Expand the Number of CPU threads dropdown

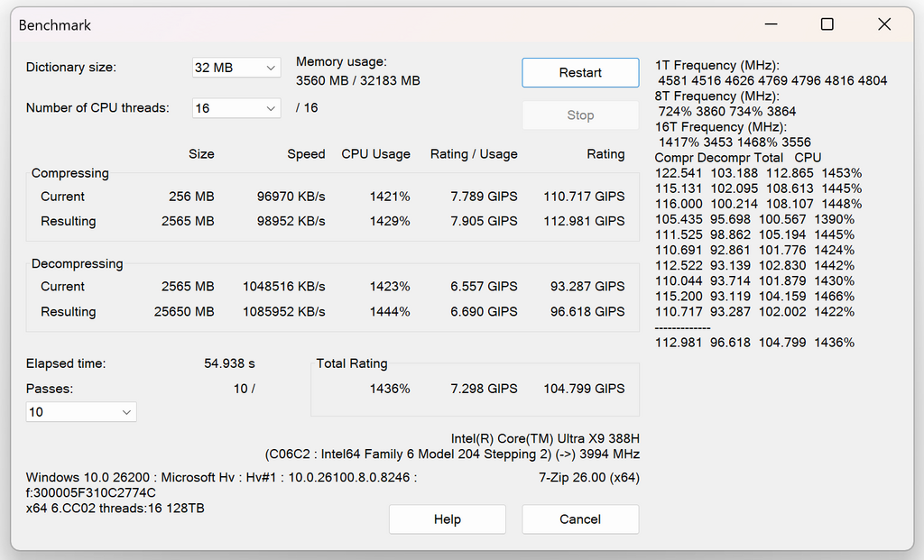pyautogui.click(x=235, y=107)
